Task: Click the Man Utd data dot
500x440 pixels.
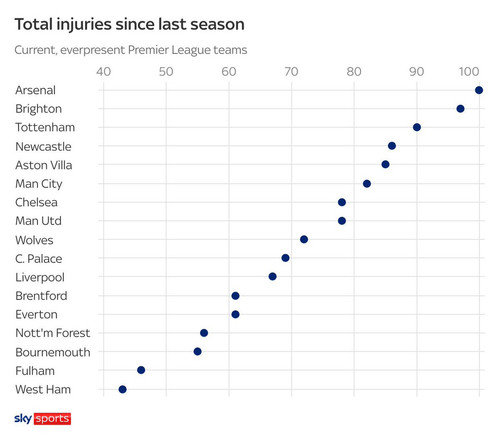Action: [342, 221]
